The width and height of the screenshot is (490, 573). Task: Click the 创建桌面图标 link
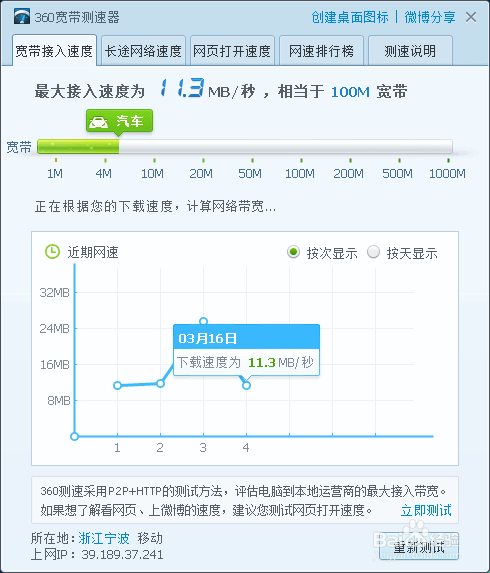(x=350, y=17)
